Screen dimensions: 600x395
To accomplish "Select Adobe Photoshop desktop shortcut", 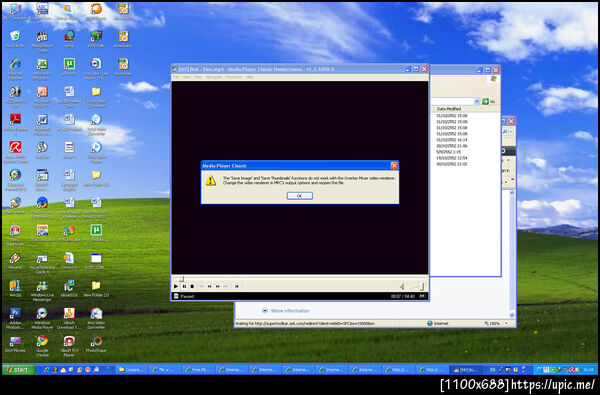I will (15, 318).
